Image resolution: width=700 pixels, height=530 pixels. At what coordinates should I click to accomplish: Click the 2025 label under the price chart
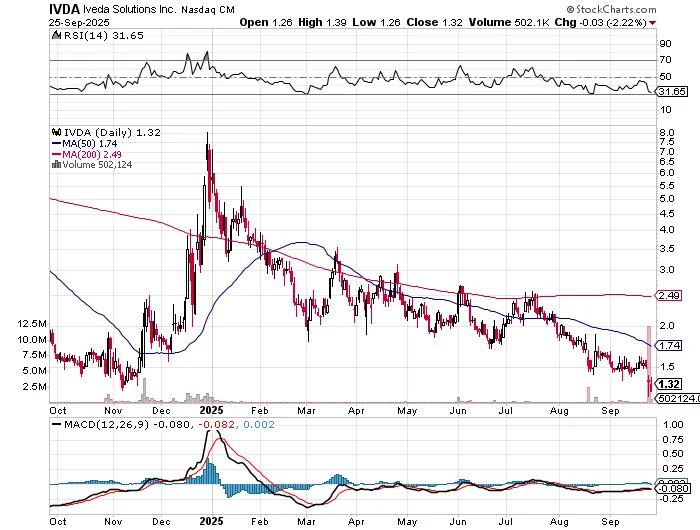[x=212, y=410]
